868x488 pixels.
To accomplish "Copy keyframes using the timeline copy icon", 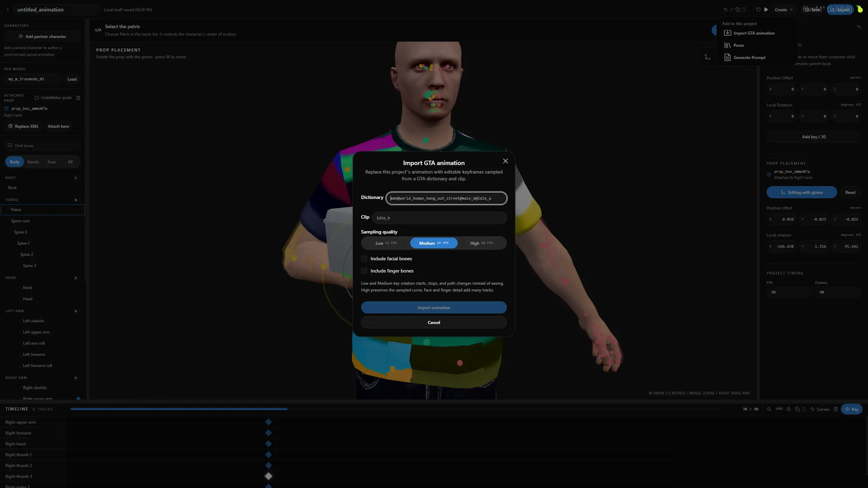I will (x=797, y=409).
